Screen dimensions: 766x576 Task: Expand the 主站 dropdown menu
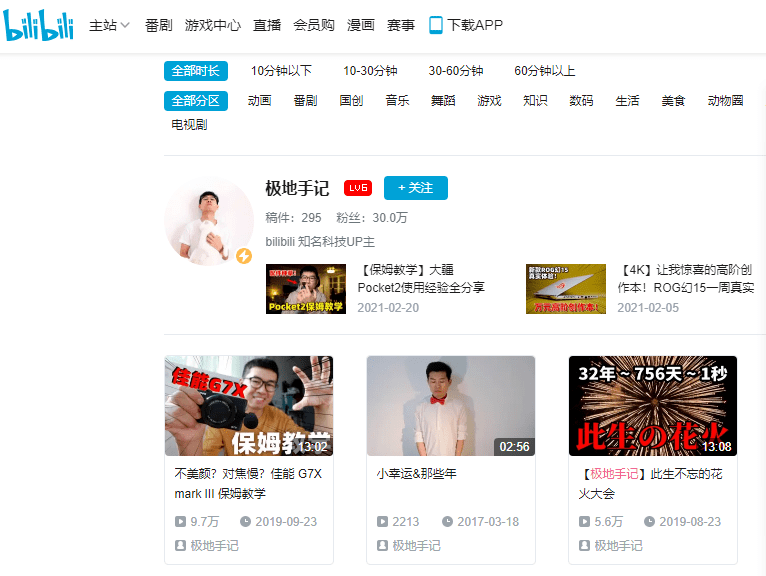(x=109, y=25)
